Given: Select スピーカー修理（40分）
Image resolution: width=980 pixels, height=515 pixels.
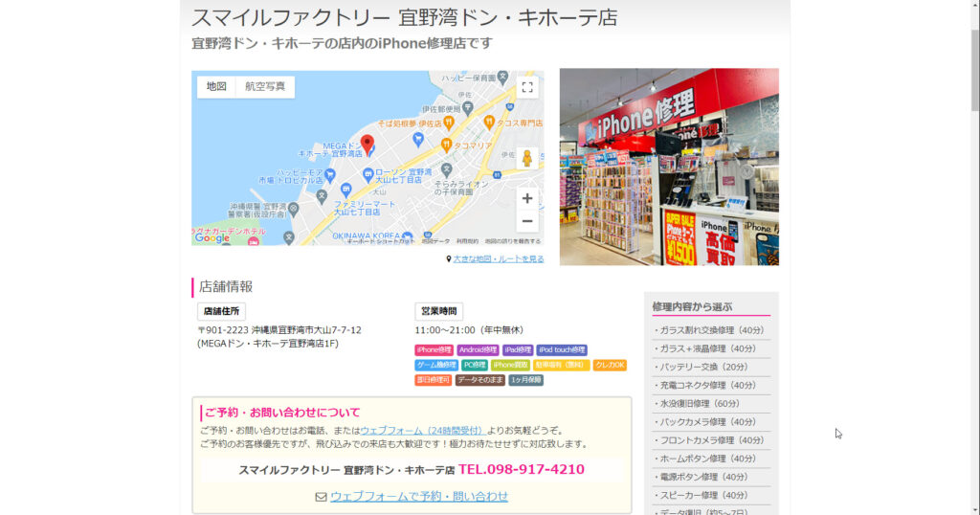Looking at the screenshot, I should [711, 495].
